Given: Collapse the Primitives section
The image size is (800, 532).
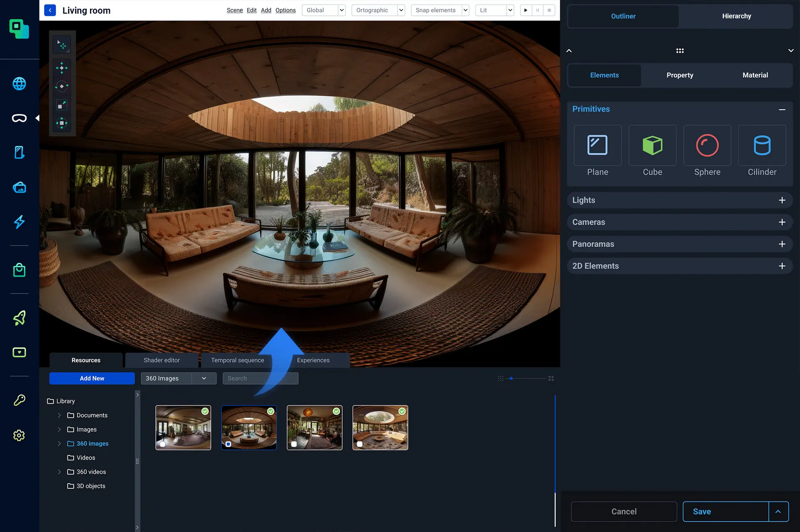Looking at the screenshot, I should (782, 109).
